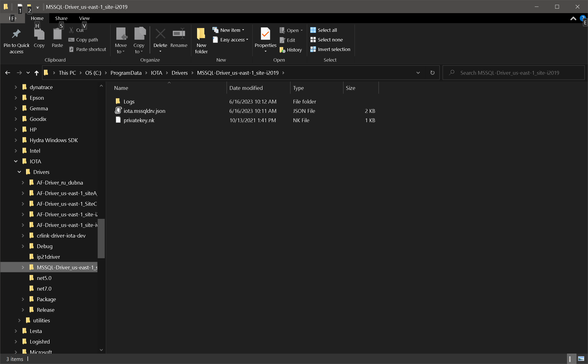Click in the search box
Viewport: 588px width, 364px height.
coord(514,73)
